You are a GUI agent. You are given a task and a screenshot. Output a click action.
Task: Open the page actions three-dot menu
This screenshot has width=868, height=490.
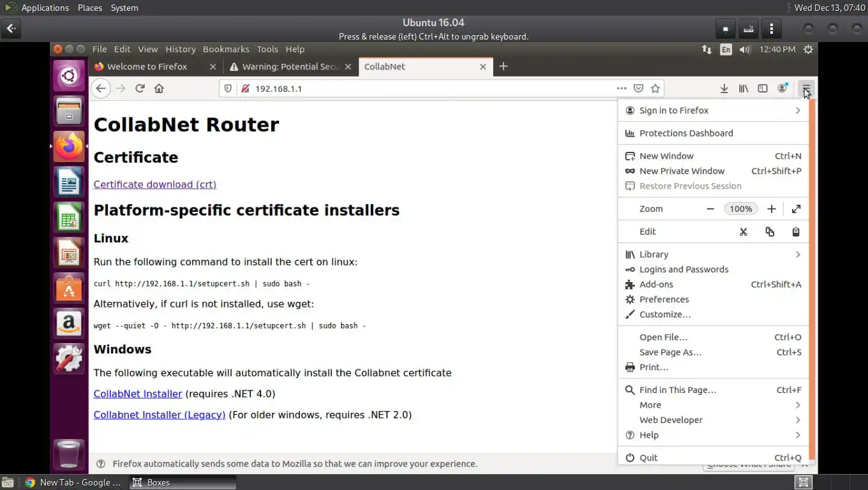click(x=621, y=89)
